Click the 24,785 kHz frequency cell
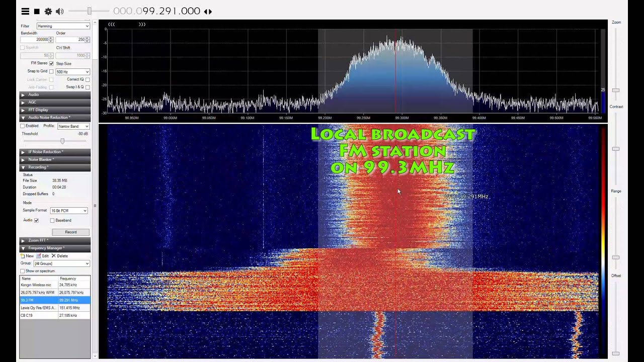644x362 pixels. click(74, 285)
